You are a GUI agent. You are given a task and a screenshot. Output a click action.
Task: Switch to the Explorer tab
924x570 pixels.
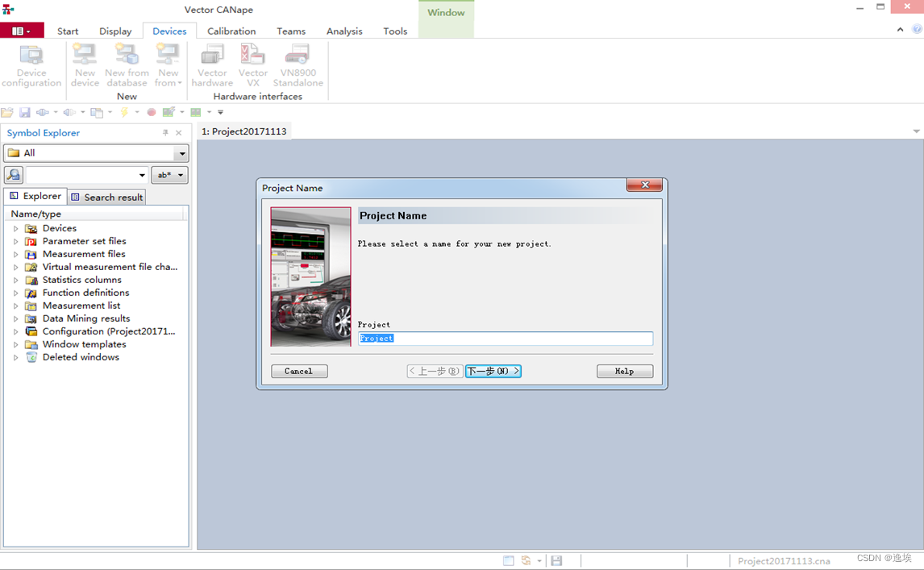35,196
